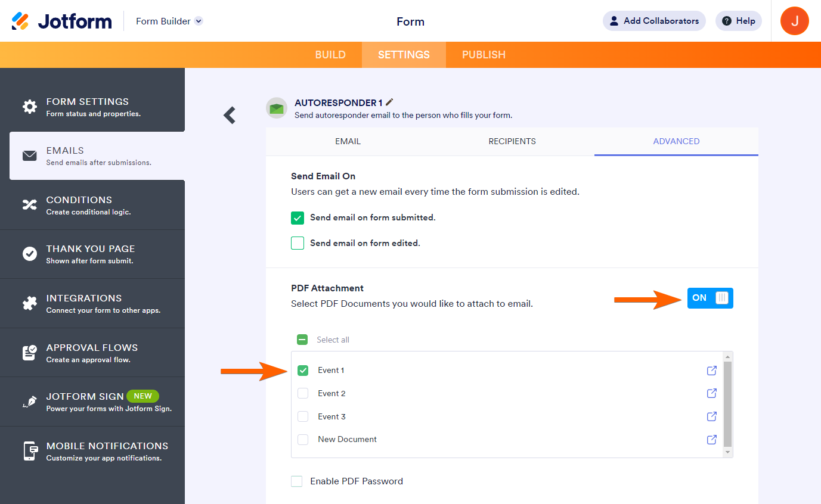Screen dimensions: 821x504
Task: Open Event 1 PDF in new window icon
Action: [711, 371]
